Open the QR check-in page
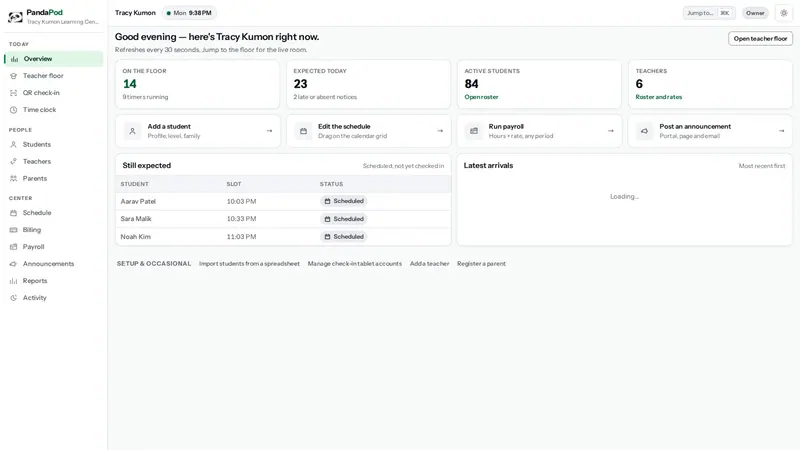The width and height of the screenshot is (800, 450). [x=54, y=93]
